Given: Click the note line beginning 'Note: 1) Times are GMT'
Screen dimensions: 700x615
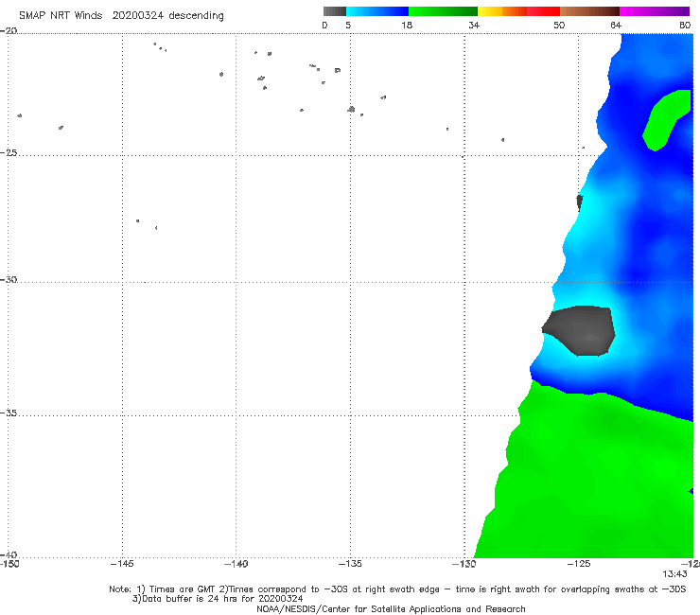Looking at the screenshot, I should click(x=397, y=589).
